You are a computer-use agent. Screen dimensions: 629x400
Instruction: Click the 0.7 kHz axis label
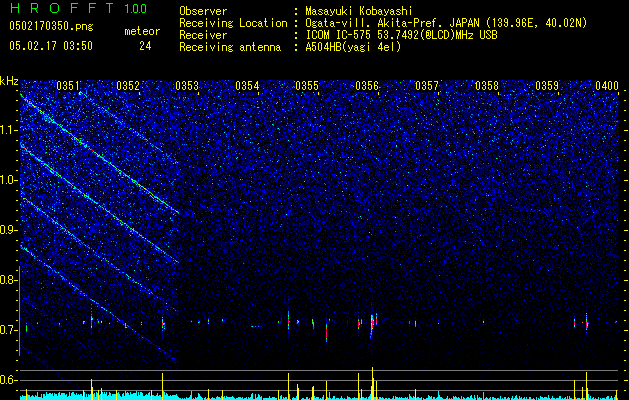[8, 330]
